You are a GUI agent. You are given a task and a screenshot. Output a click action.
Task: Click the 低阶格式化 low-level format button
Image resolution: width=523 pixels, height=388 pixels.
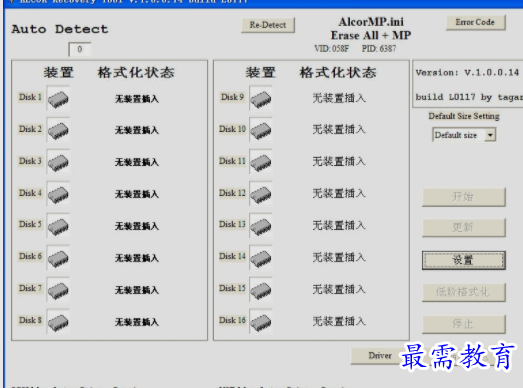464,292
